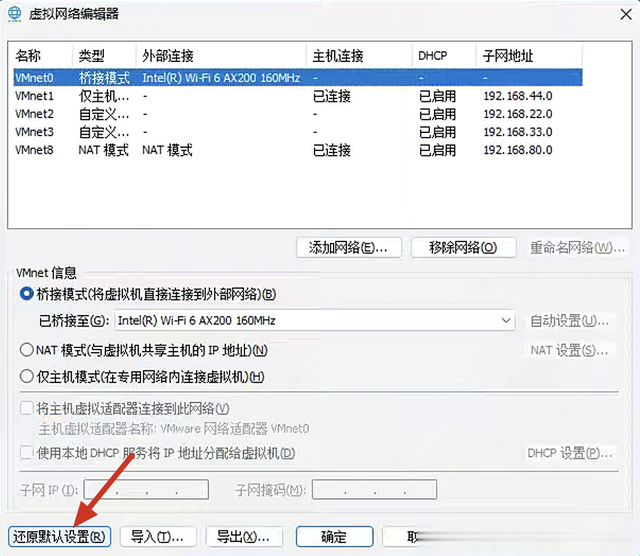Open DHCP 设置(P) button
Screen dimensions: 640x556
570,453
